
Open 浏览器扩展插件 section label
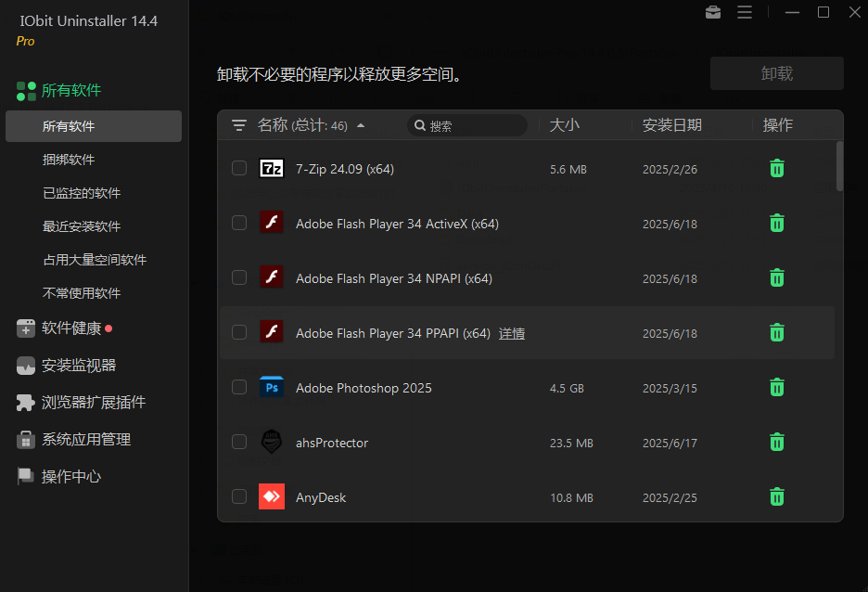tap(94, 403)
